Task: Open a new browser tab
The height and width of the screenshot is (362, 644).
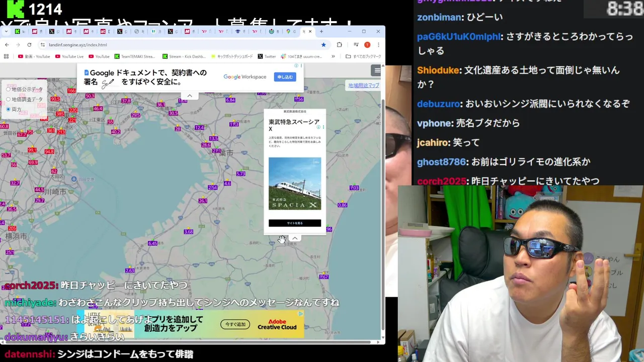Action: (321, 31)
